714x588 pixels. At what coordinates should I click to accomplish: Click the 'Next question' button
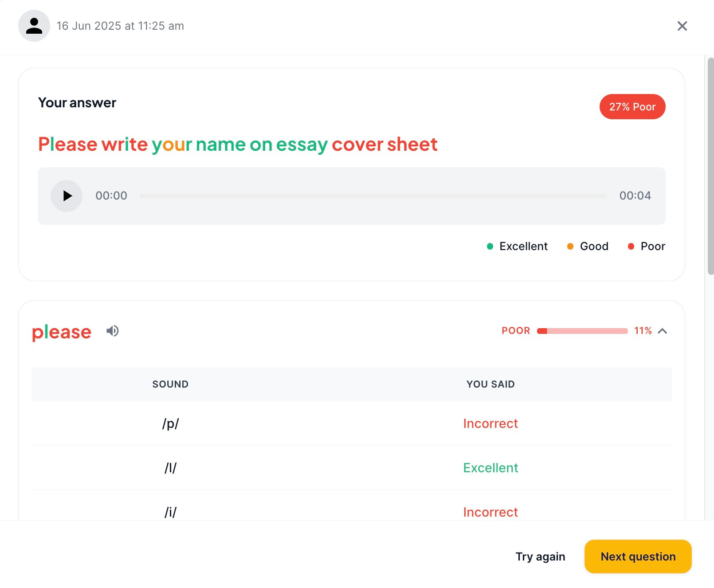(638, 557)
